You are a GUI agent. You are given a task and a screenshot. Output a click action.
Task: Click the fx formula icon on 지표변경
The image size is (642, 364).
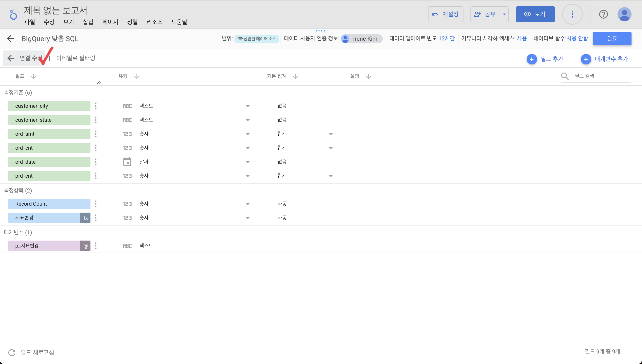click(x=85, y=218)
